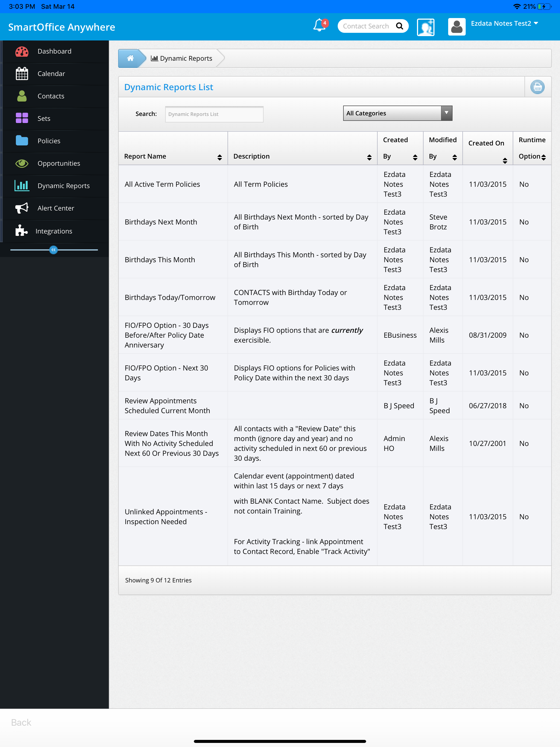Open the Birthdays Next Month report
This screenshot has height=747, width=560.
coord(161,222)
